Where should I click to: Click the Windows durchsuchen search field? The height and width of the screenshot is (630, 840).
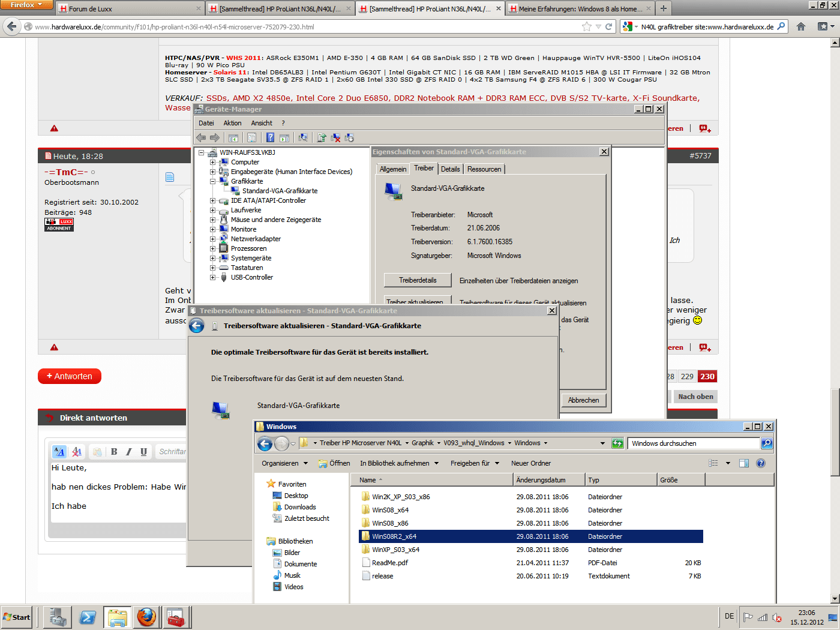[x=694, y=443]
